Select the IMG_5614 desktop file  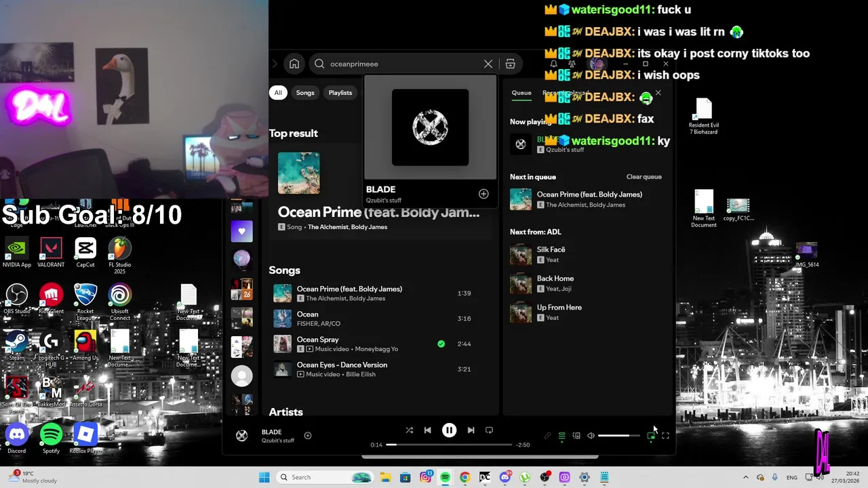[x=806, y=256]
